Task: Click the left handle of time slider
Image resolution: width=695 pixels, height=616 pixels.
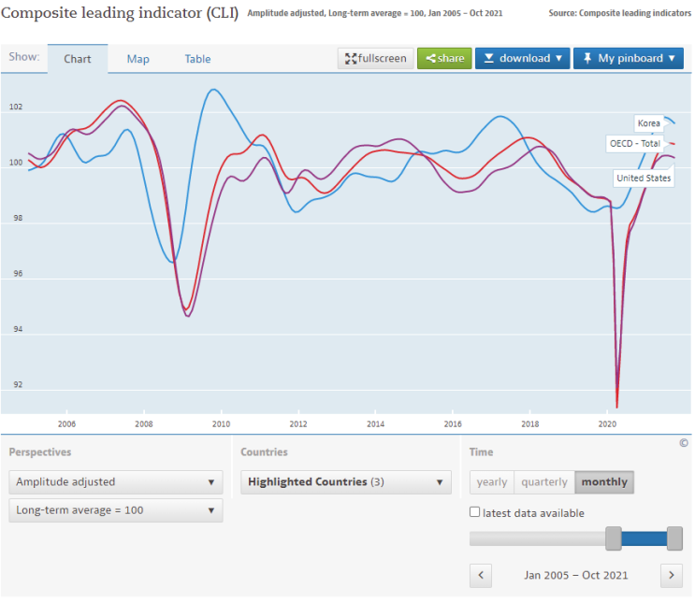Action: [614, 538]
